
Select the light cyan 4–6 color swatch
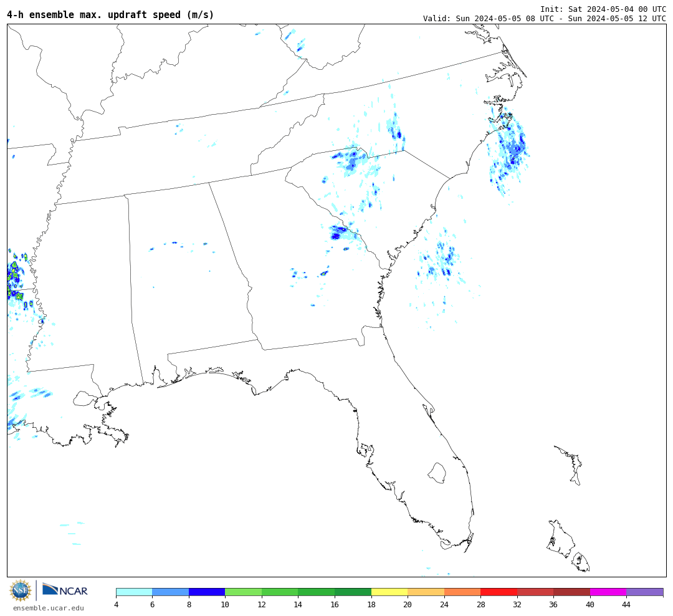tap(135, 592)
